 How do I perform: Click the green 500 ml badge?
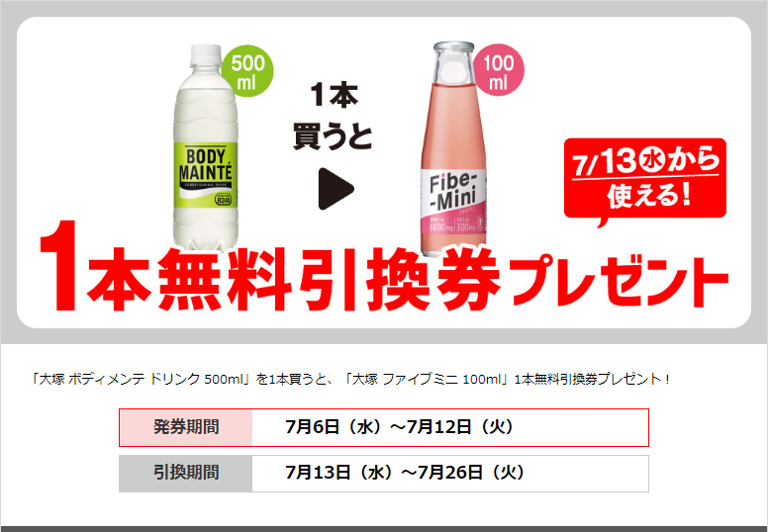(247, 70)
